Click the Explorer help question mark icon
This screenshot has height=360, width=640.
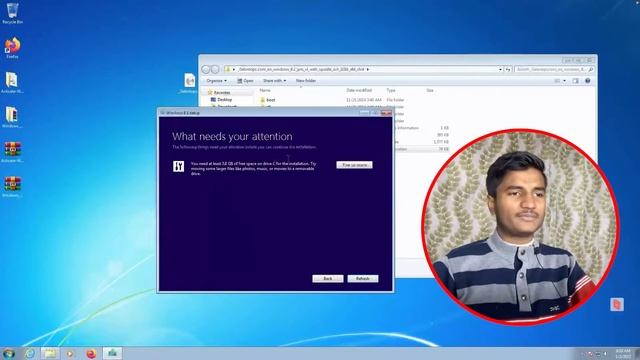(x=588, y=81)
